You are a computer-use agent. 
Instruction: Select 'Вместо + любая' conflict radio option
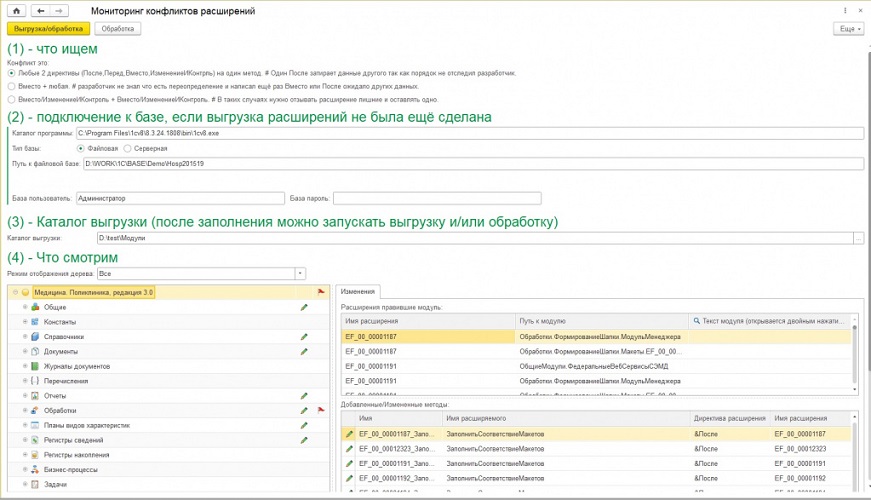[x=11, y=86]
